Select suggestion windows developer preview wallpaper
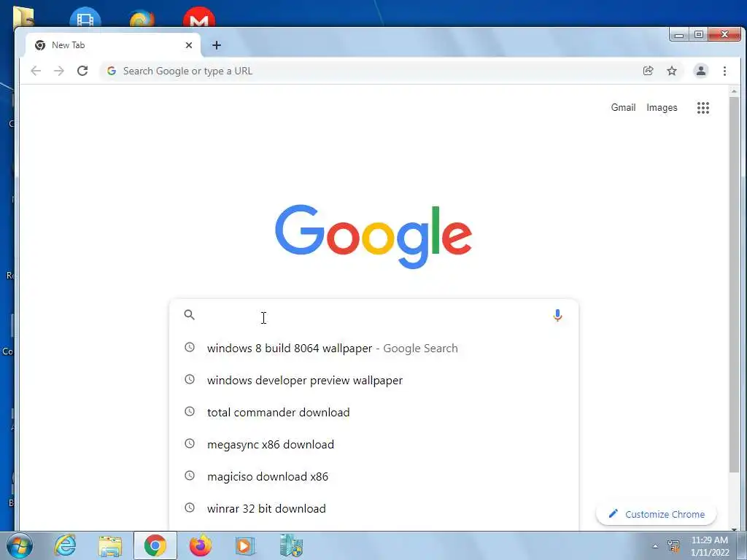 pos(374,381)
